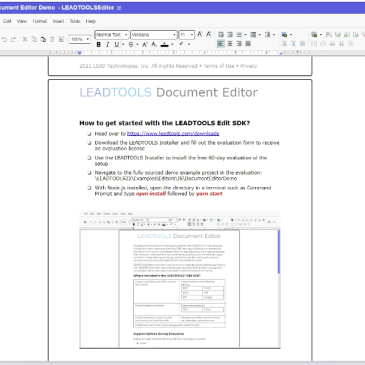This screenshot has height=365, width=365.
Task: Click the center text alignment icon
Action: (x=230, y=44)
